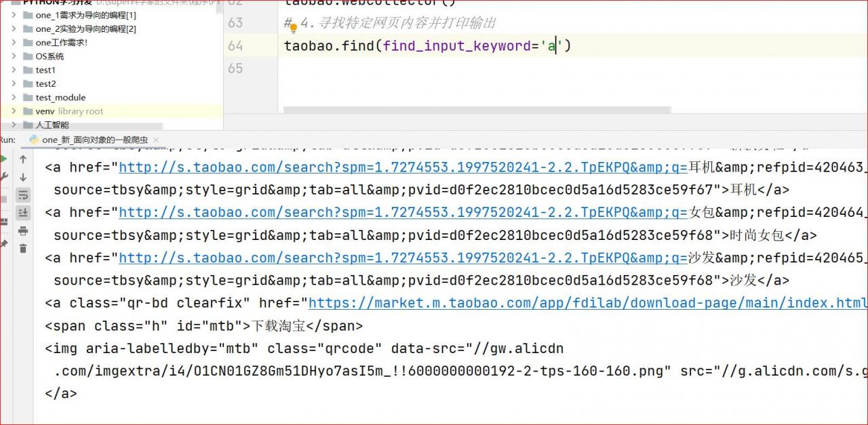The width and height of the screenshot is (868, 425).
Task: Click the comment text '4.寻找特定网页内容并打印输出'
Action: tap(398, 23)
